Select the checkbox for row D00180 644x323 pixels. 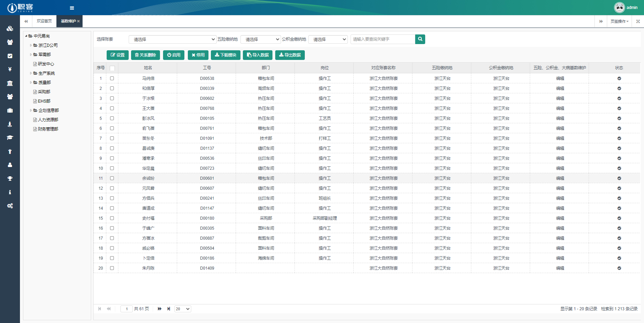112,218
